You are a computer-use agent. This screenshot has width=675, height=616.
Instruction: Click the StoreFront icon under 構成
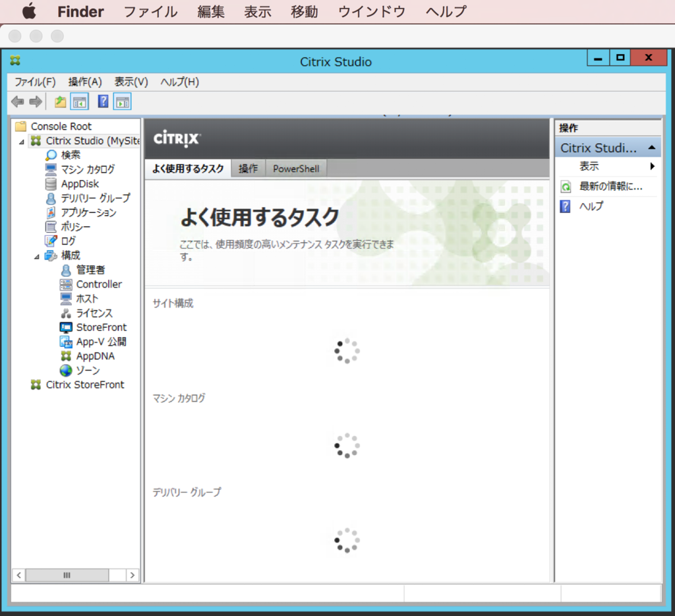[66, 327]
